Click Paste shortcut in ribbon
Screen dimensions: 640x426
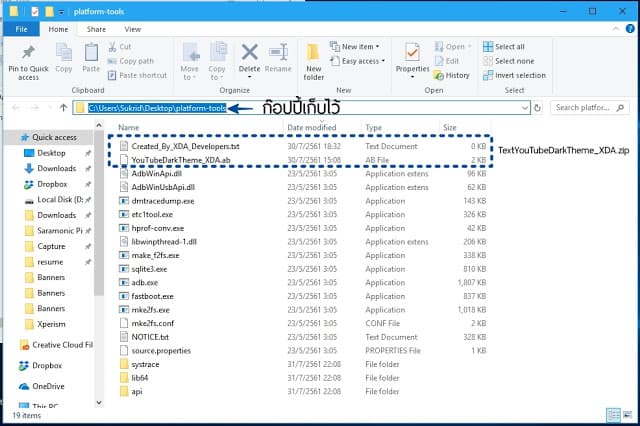(138, 75)
